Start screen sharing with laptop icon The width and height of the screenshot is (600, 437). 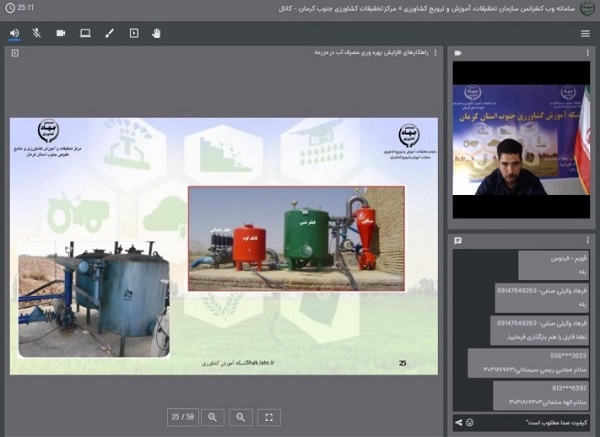[x=85, y=33]
